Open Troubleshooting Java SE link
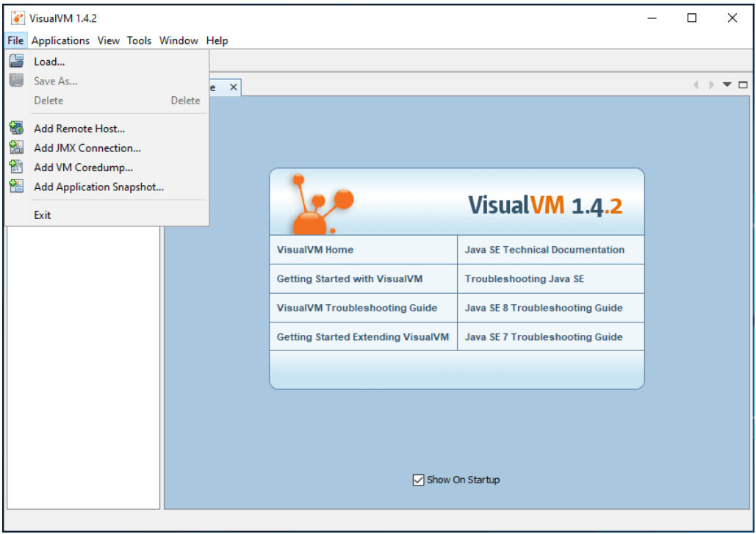756x534 pixels. coord(524,278)
